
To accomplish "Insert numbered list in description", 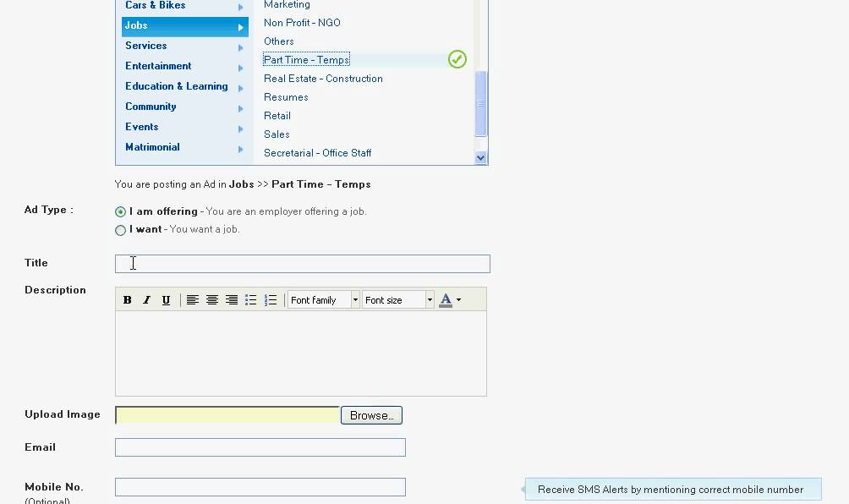I will (271, 300).
